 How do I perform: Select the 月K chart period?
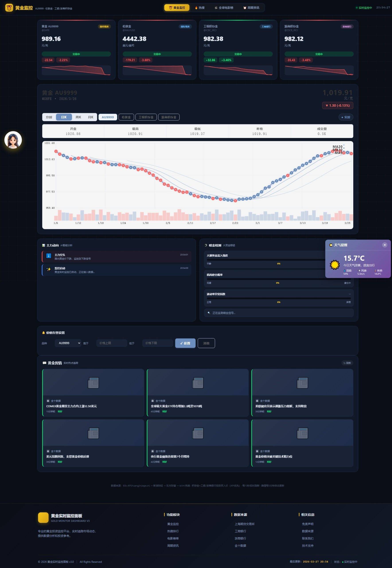tap(91, 117)
